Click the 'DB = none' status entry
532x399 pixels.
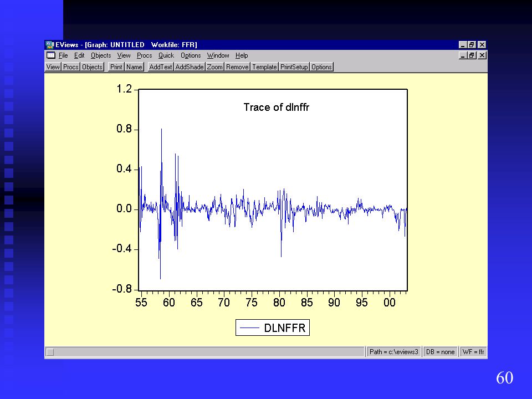[441, 352]
